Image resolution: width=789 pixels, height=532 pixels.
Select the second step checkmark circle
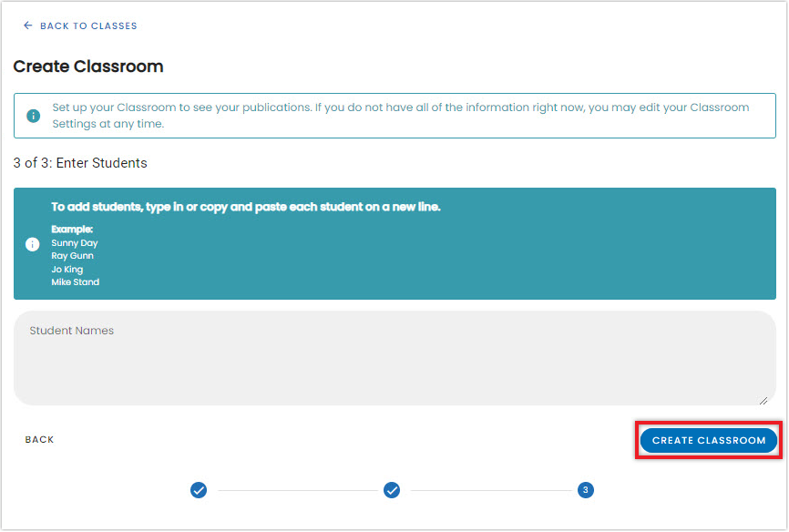pos(392,490)
